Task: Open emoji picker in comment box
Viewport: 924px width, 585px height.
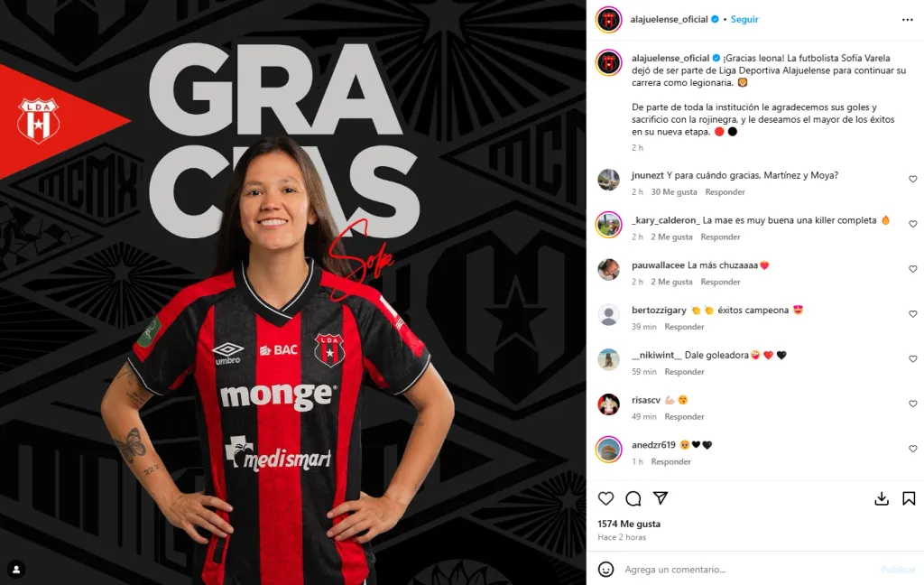Action: coord(605,569)
